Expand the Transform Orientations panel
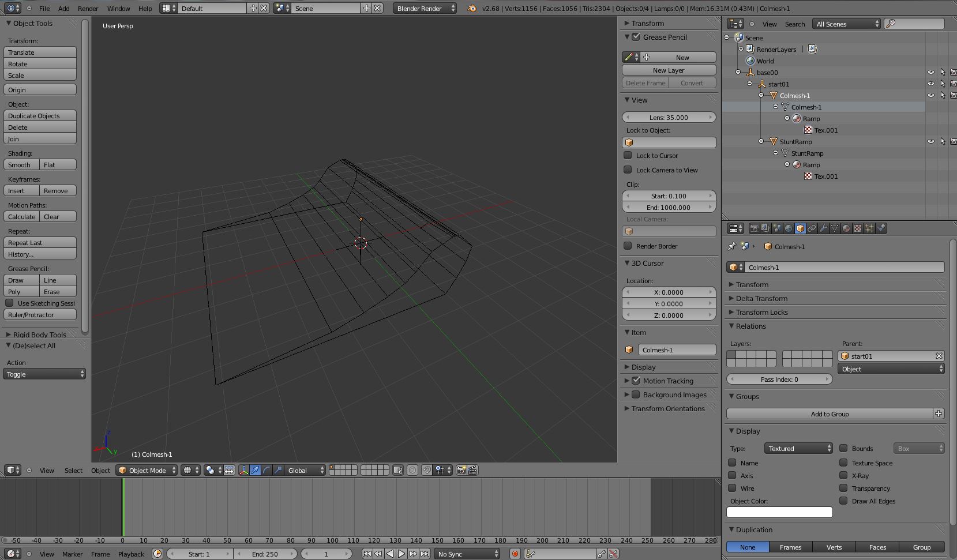957x560 pixels. [x=668, y=408]
